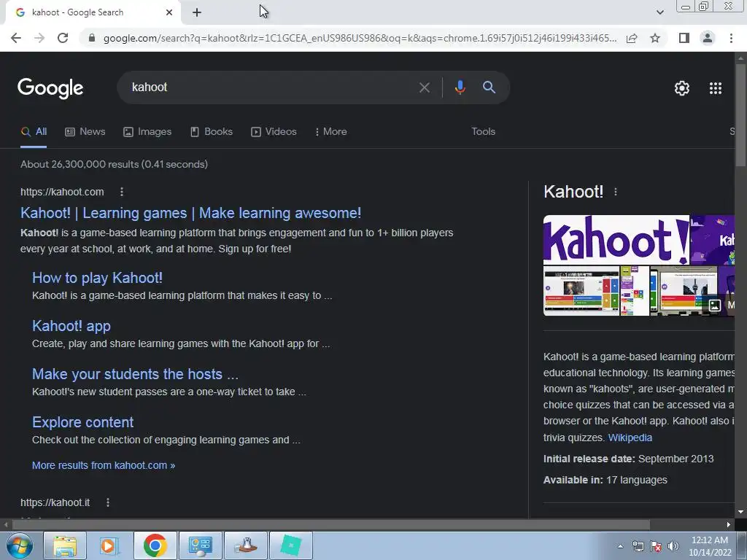Open options for kahoot.com result
This screenshot has height=560, width=747.
point(122,192)
